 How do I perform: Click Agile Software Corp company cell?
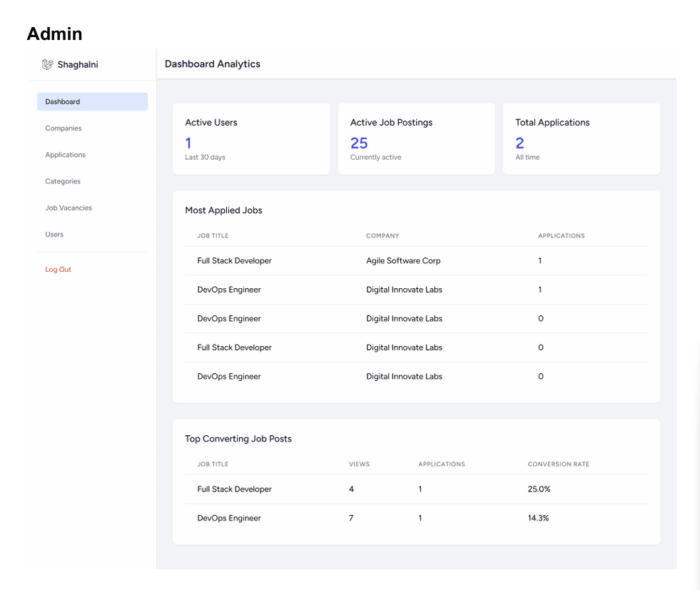tap(403, 260)
